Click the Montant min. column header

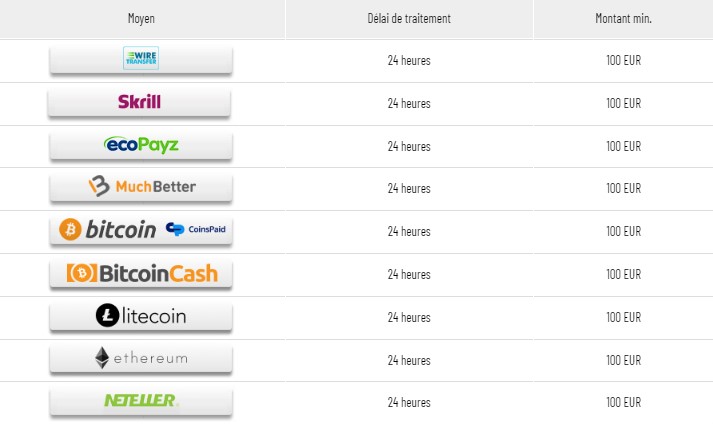(623, 19)
